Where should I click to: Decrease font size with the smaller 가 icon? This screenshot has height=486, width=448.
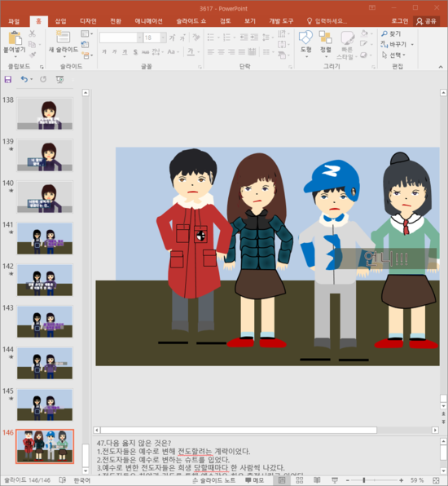click(182, 38)
